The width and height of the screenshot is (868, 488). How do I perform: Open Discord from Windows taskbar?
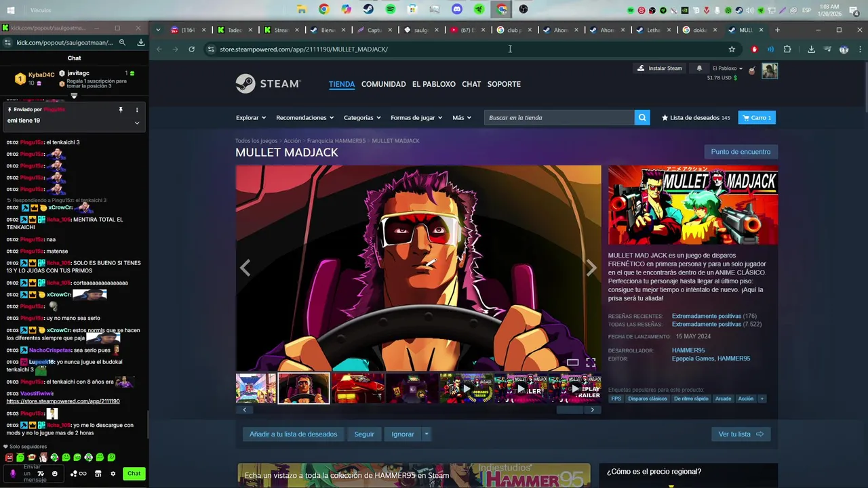click(457, 9)
